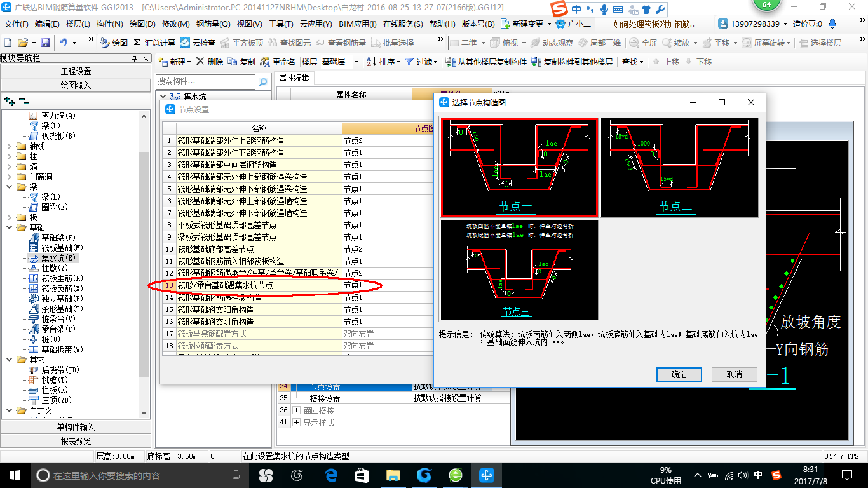Click 复制构件到其他楼层 tool
The image size is (868, 488).
(x=573, y=62)
